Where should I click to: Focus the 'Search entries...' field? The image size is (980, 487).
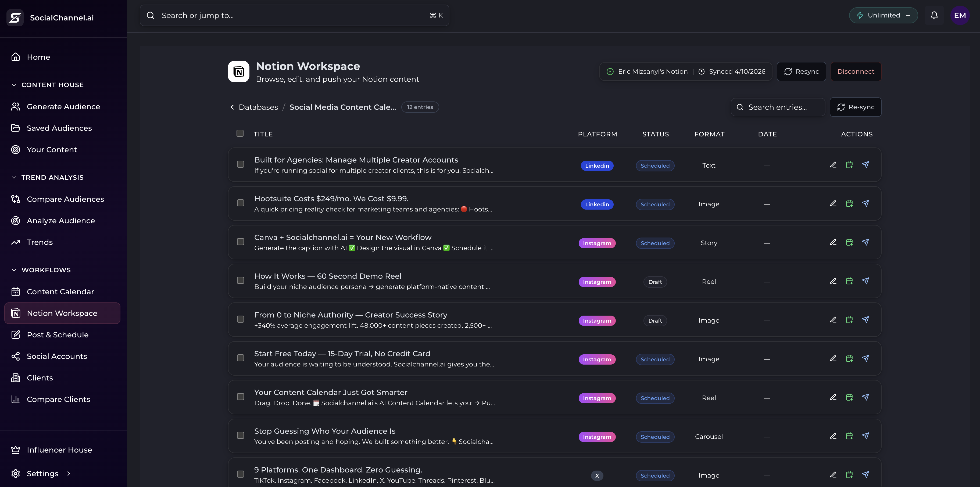778,107
